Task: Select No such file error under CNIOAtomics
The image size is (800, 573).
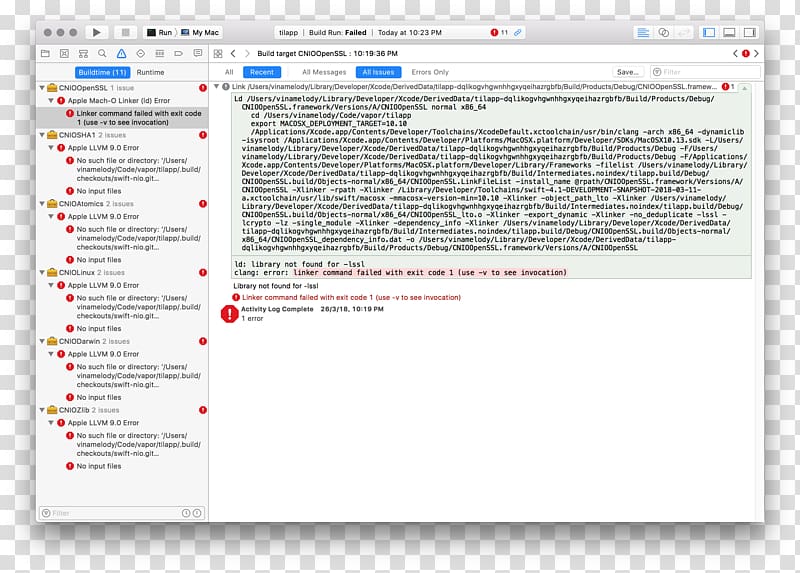Action: pyautogui.click(x=134, y=238)
